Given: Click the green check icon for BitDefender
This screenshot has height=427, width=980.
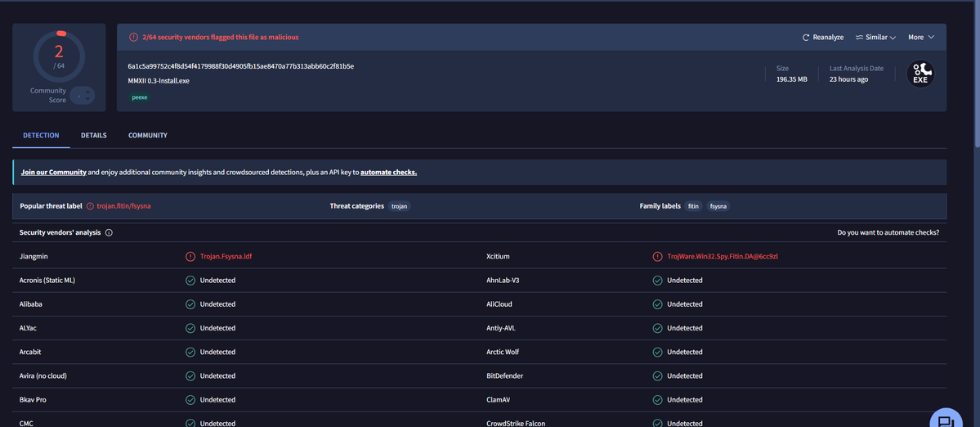Looking at the screenshot, I should (x=657, y=375).
